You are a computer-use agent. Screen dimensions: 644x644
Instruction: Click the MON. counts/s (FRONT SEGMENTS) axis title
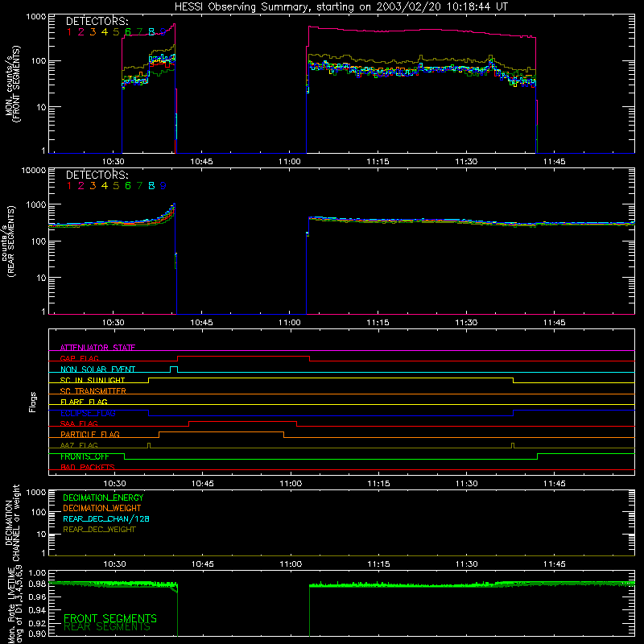(12, 84)
